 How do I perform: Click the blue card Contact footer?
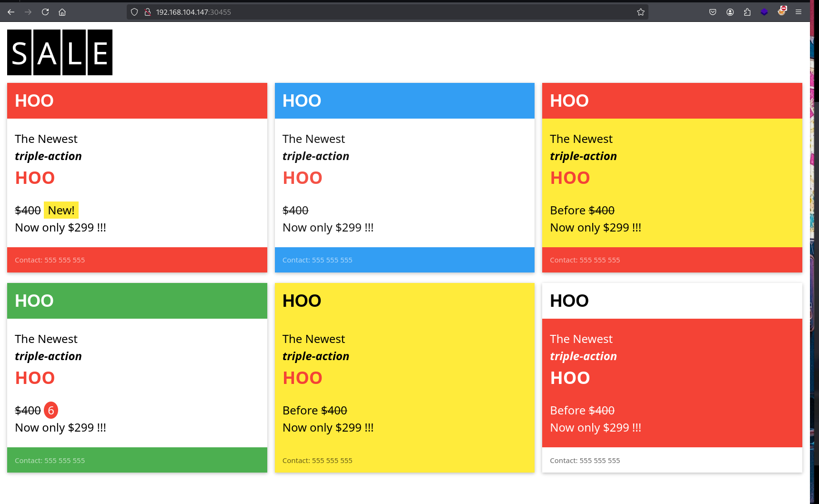(404, 260)
